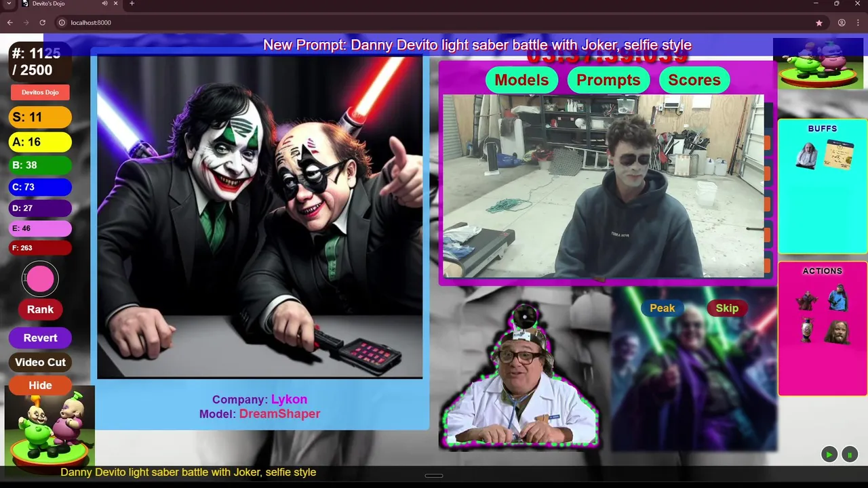This screenshot has width=868, height=488.
Task: Select the B: 38 tier
Action: click(40, 165)
